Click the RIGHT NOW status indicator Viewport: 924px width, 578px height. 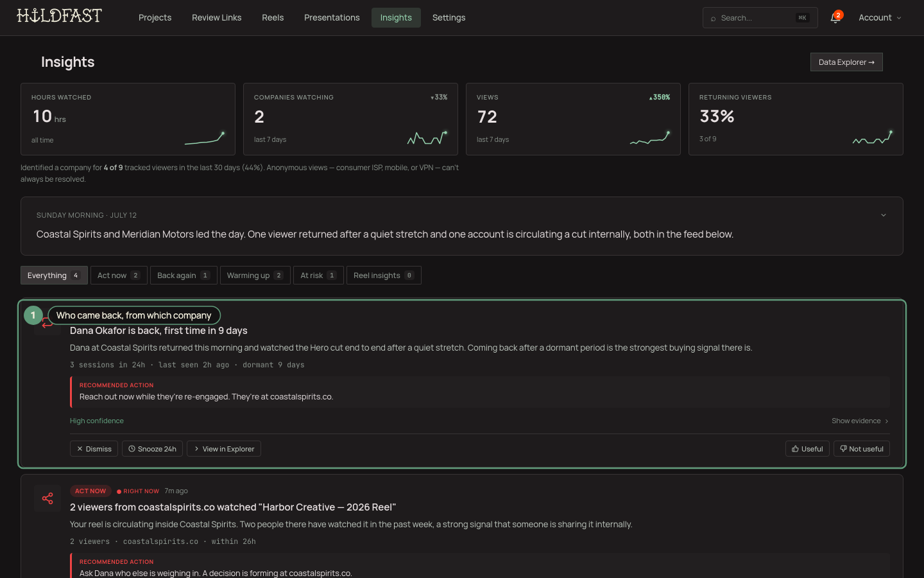pyautogui.click(x=138, y=491)
